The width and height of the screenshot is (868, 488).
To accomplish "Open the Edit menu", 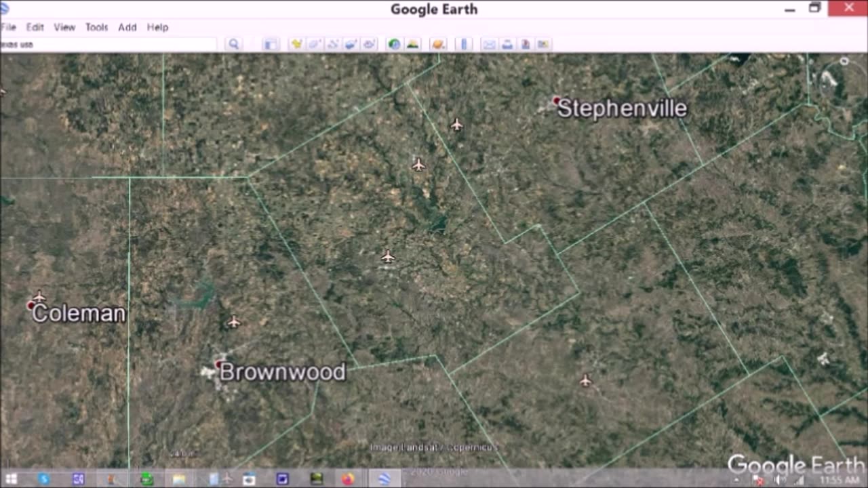I will tap(35, 27).
